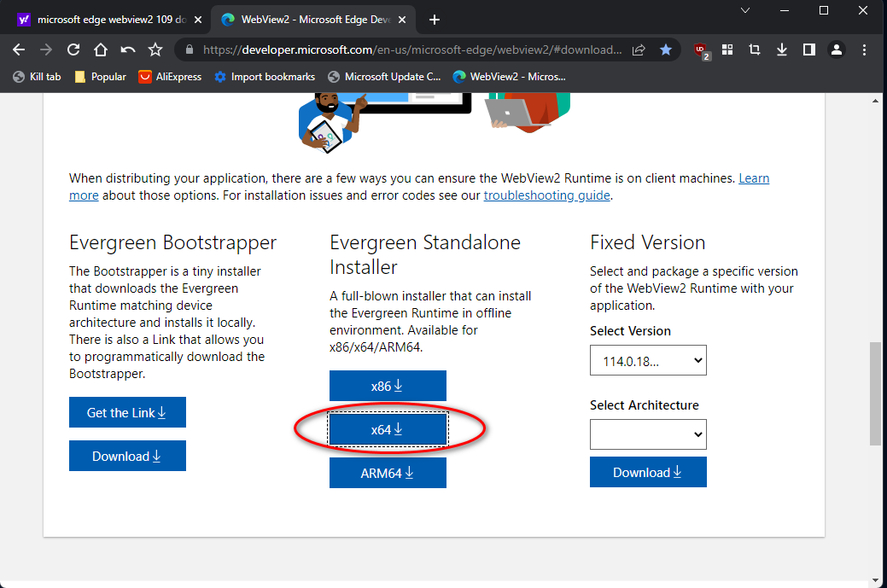Switch to the microsoft edge webview2 109 tab
Viewport: 887px width, 588px height.
[x=112, y=20]
